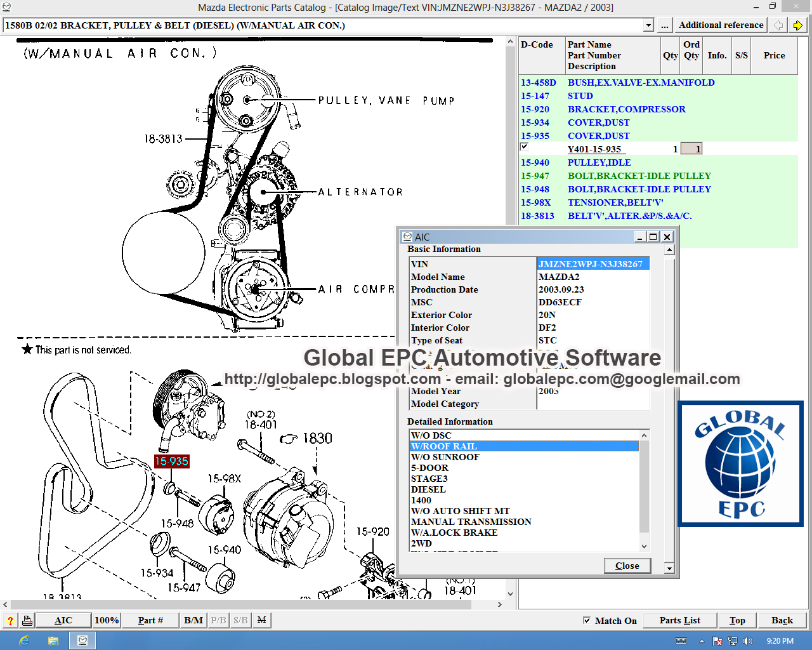Select 15-940 PULLEY,IDLE row
The height and width of the screenshot is (650, 812).
pyautogui.click(x=658, y=162)
